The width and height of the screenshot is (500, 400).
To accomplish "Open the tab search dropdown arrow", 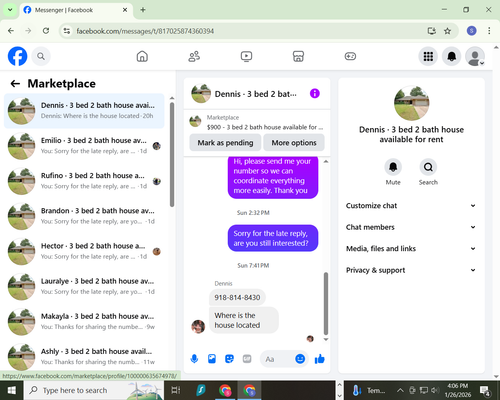I will click(10, 10).
